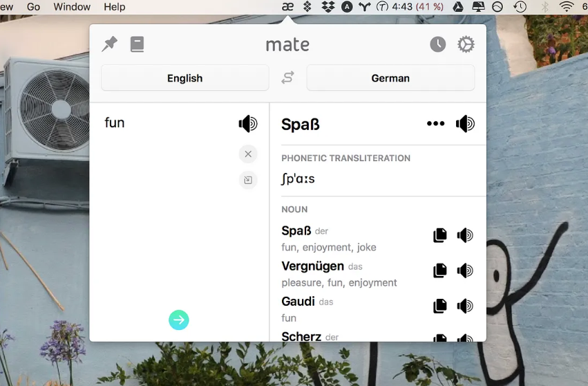Listen to noun entry Spaß der
Screen dimensions: 588x386
(x=465, y=235)
